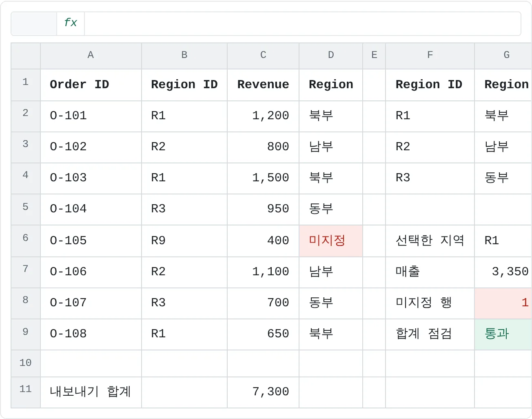Click the cell containing O-103

91,178
